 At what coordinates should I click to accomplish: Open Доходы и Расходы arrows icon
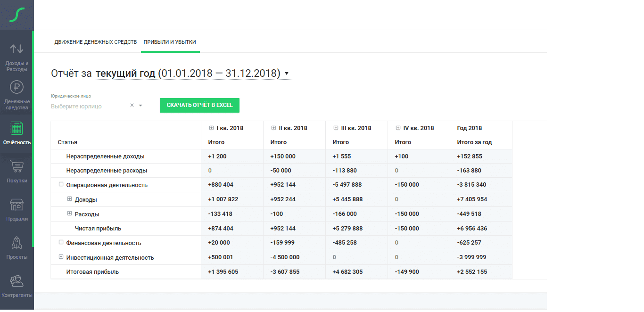pos(17,49)
